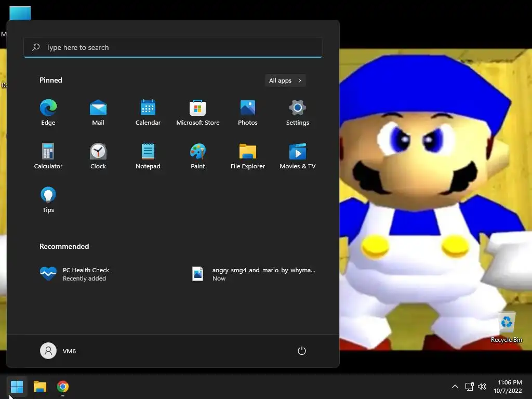
Task: Click the Type here to search field
Action: [173, 47]
